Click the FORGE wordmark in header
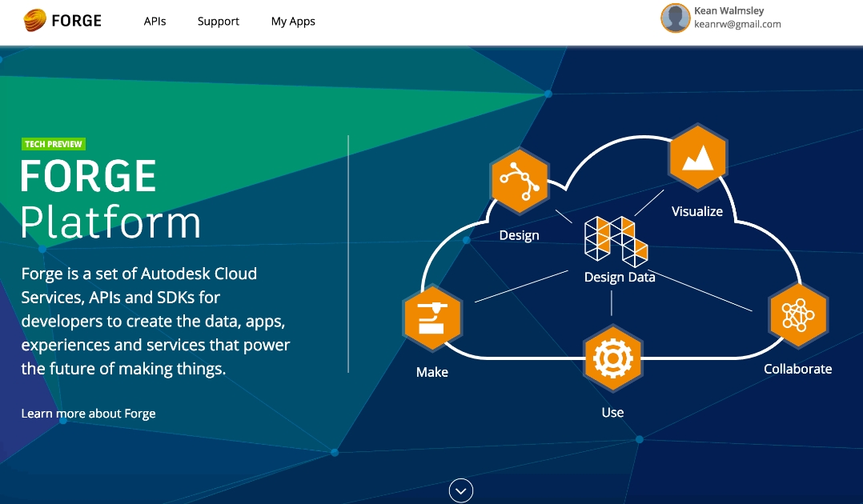 coord(77,21)
